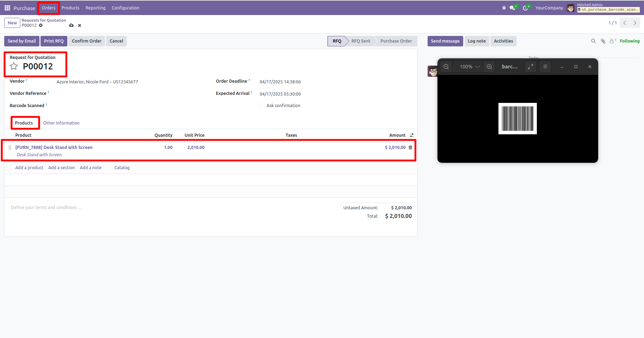Open hamburger menu in barcode viewer
The image size is (644, 338).
pos(545,67)
